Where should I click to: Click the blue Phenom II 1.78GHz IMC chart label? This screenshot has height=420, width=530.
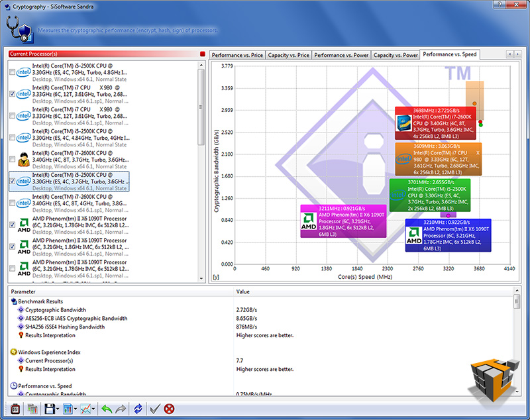click(448, 235)
